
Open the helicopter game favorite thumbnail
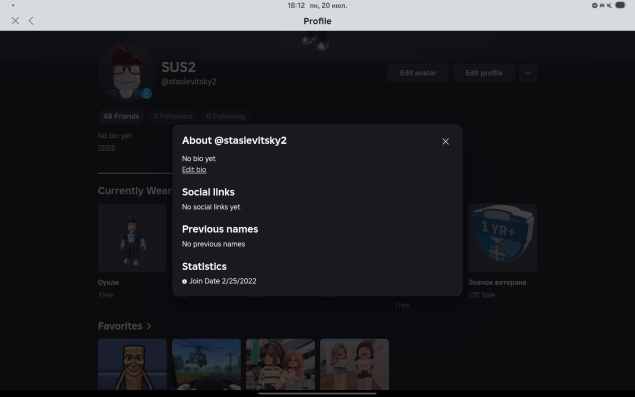click(206, 365)
